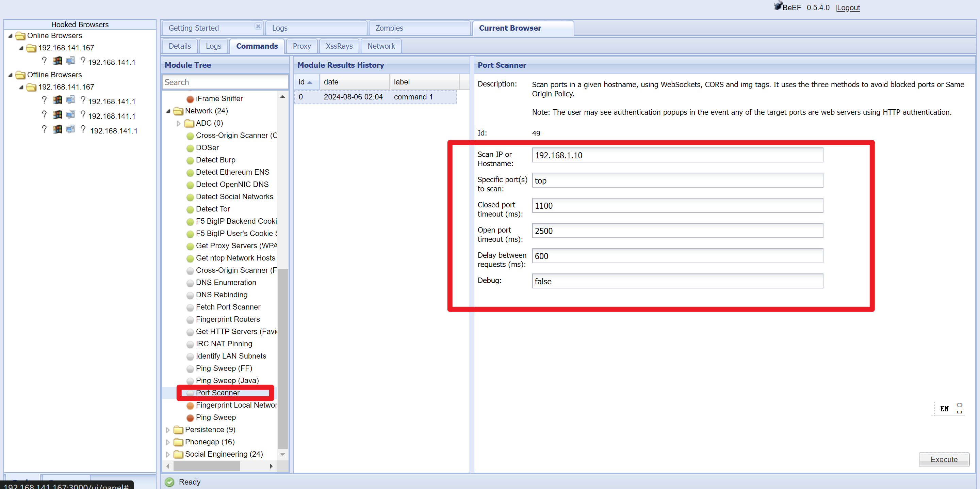Select the command 1 result row
This screenshot has width=980, height=489.
375,97
